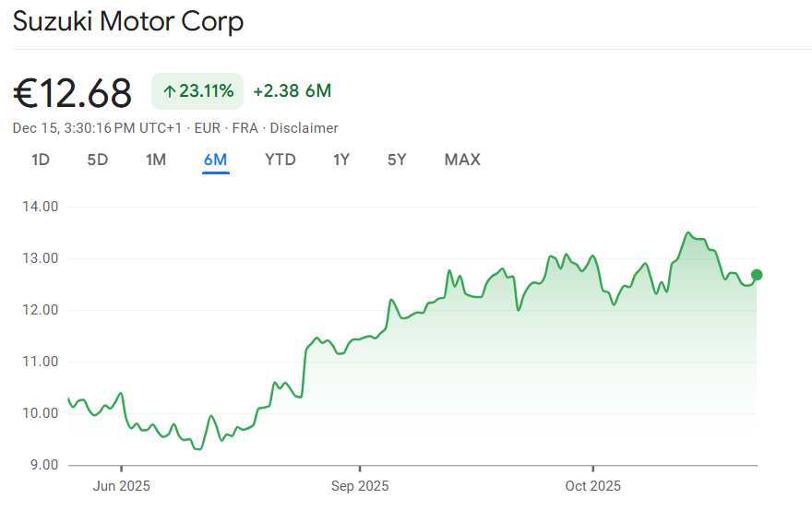Open the 1M chart range
The height and width of the screenshot is (511, 812).
[x=156, y=160]
